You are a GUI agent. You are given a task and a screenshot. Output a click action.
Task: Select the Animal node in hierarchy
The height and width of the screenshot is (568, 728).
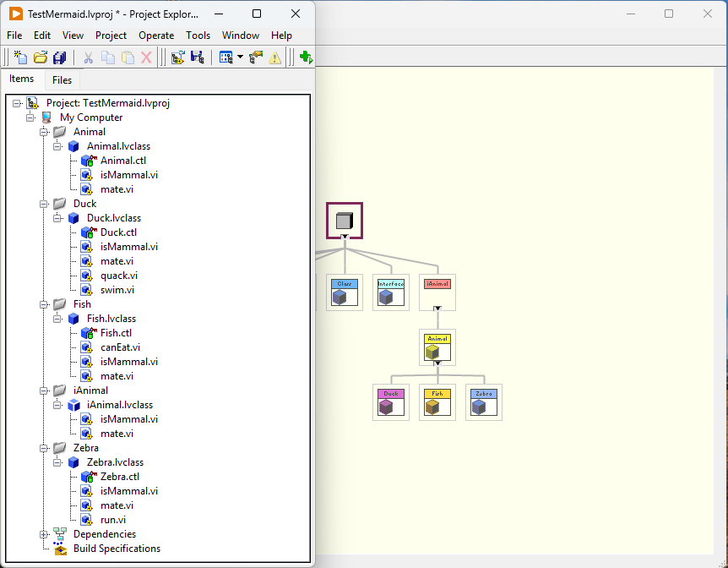[x=437, y=347]
